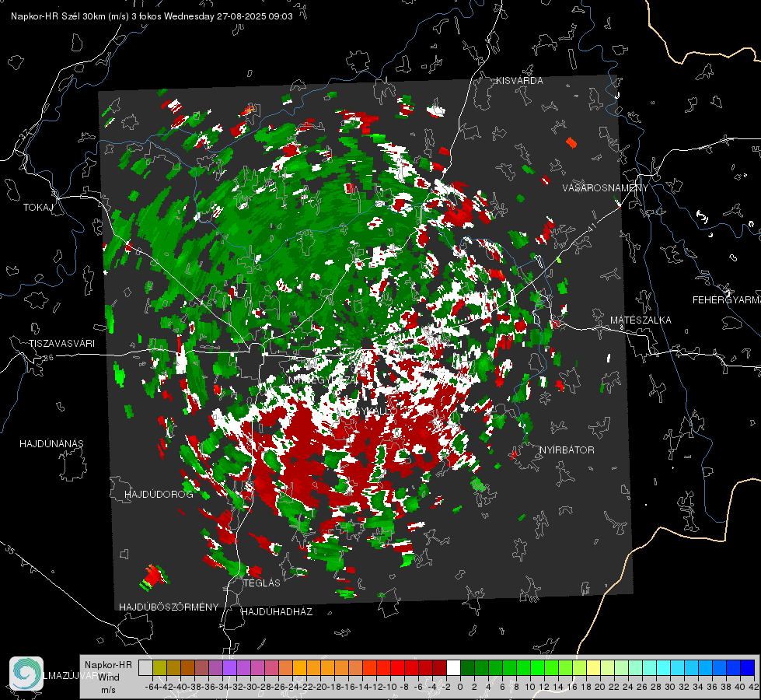Click the spiral weather logo icon
The width and height of the screenshot is (761, 700).
pyautogui.click(x=26, y=674)
